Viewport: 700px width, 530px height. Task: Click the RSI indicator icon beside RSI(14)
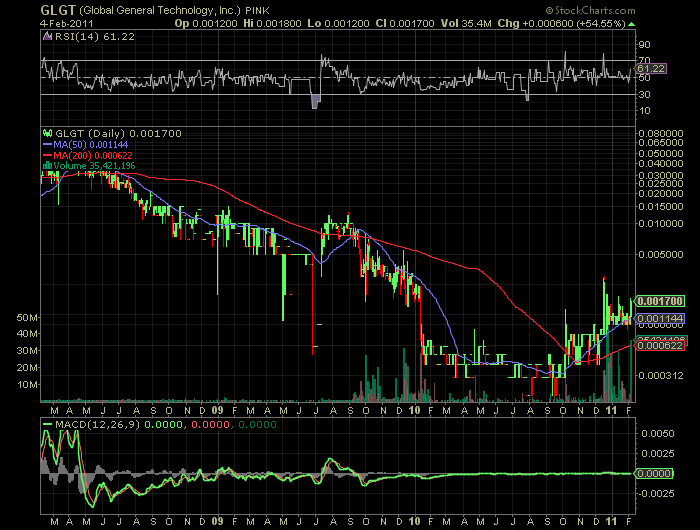[47, 37]
